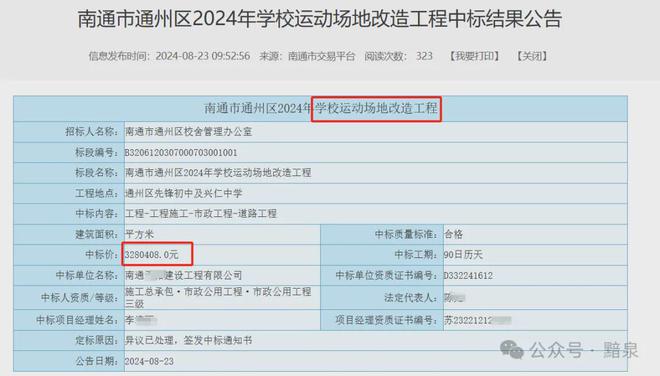This screenshot has height=376, width=660.
Task: Click table header 南通市通州区2024年学校运动场地改造工程
Action: click(321, 109)
